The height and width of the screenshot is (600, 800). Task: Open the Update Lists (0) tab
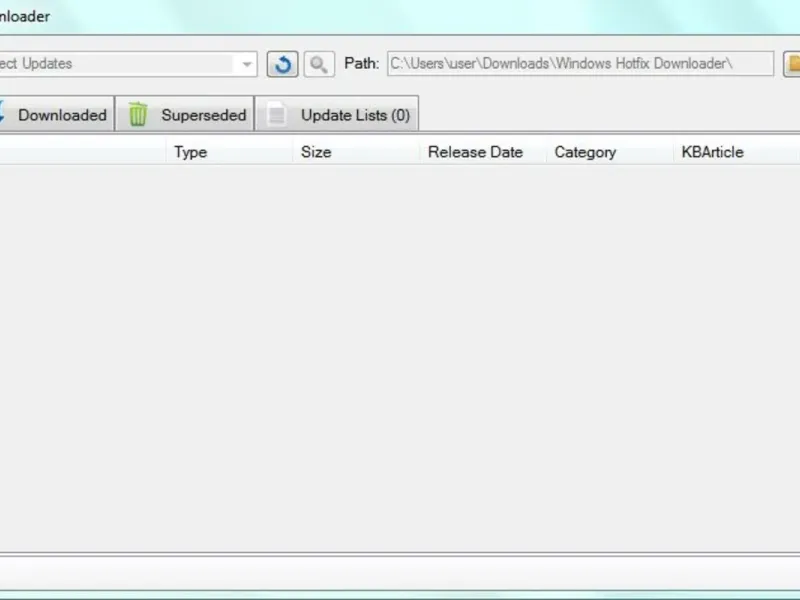click(x=337, y=114)
